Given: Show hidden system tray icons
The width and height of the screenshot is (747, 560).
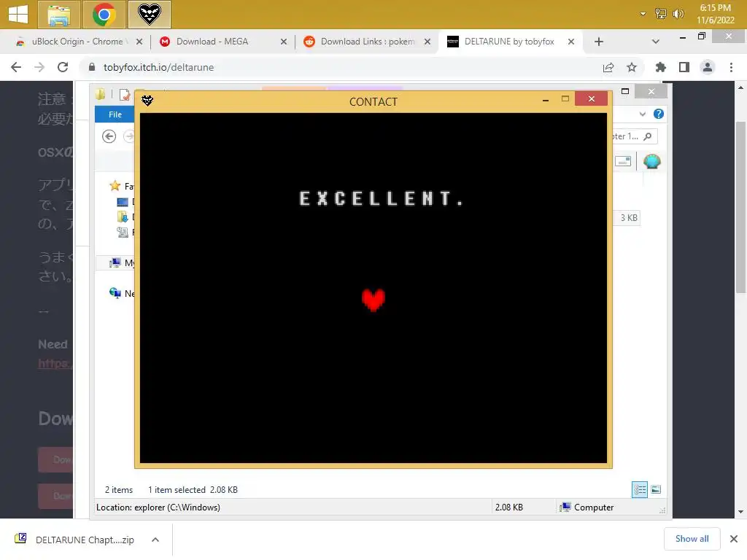Looking at the screenshot, I should 643,14.
